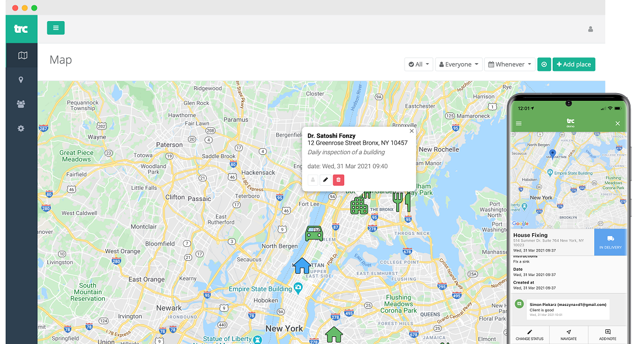
Task: Click the Empire State Building map pin
Action: (x=299, y=288)
